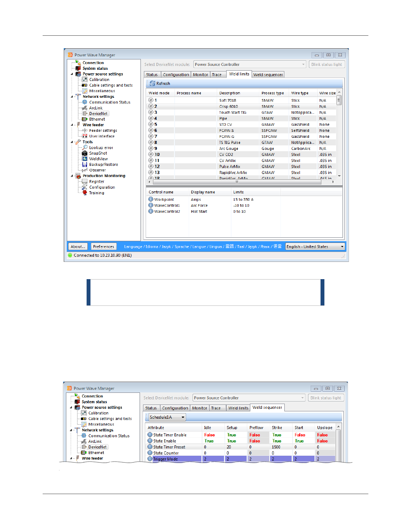The height and width of the screenshot is (532, 411).
Task: Click Blink status light in the lower window
Action: [326, 398]
